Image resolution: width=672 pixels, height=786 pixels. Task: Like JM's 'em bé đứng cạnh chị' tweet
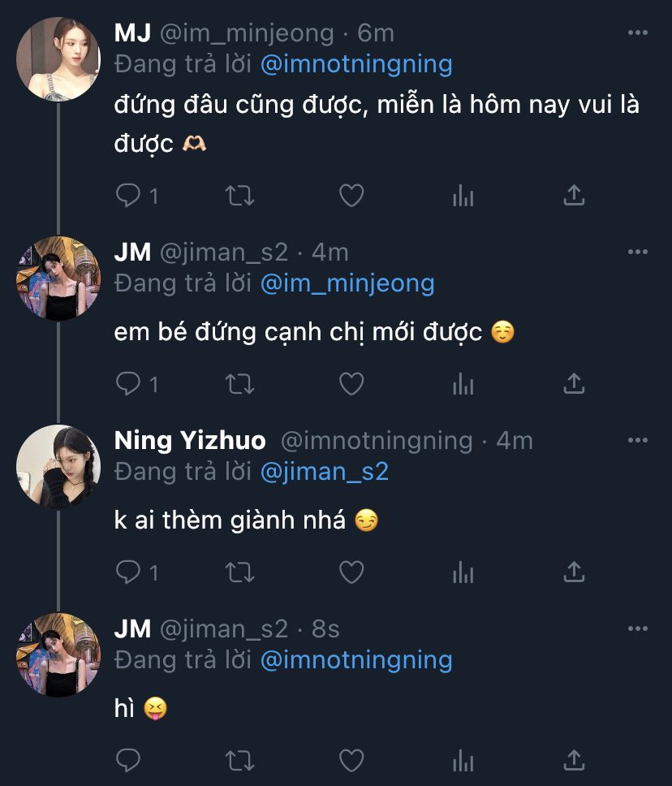(x=351, y=383)
